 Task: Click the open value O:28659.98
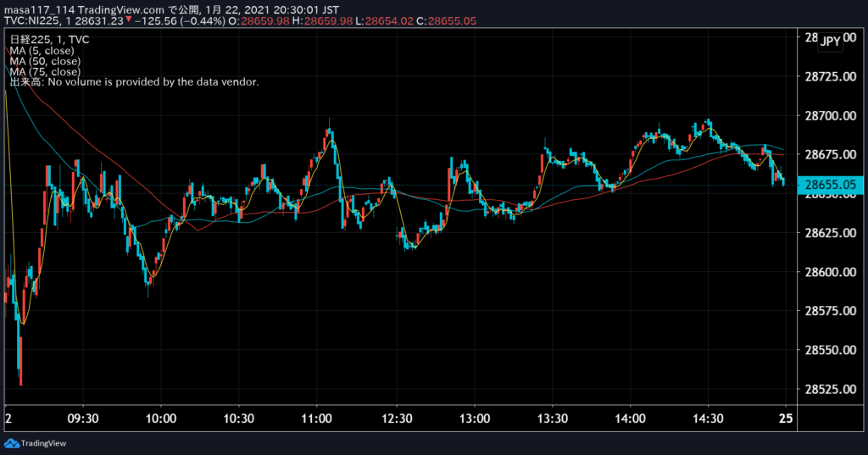pos(259,21)
